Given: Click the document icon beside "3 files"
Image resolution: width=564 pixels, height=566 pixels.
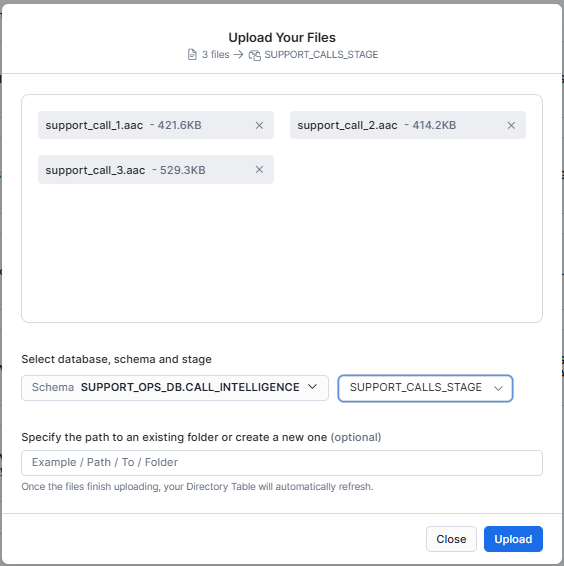Looking at the screenshot, I should click(x=192, y=55).
